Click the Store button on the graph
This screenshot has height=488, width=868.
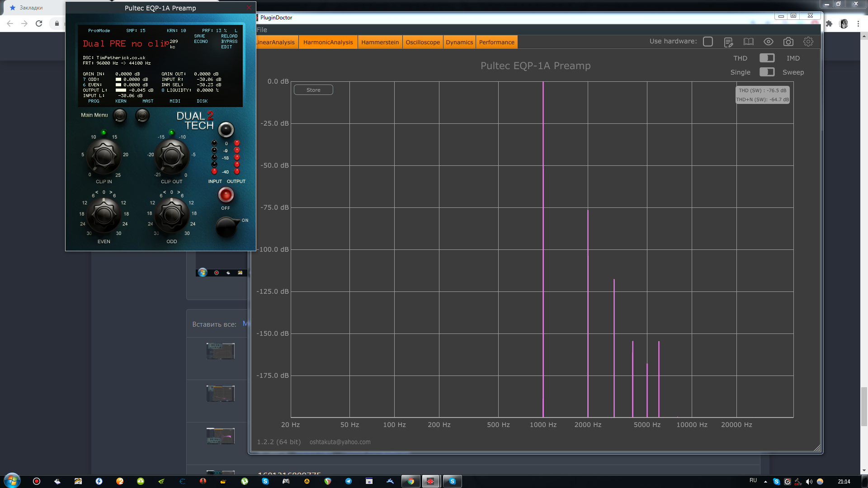point(313,90)
